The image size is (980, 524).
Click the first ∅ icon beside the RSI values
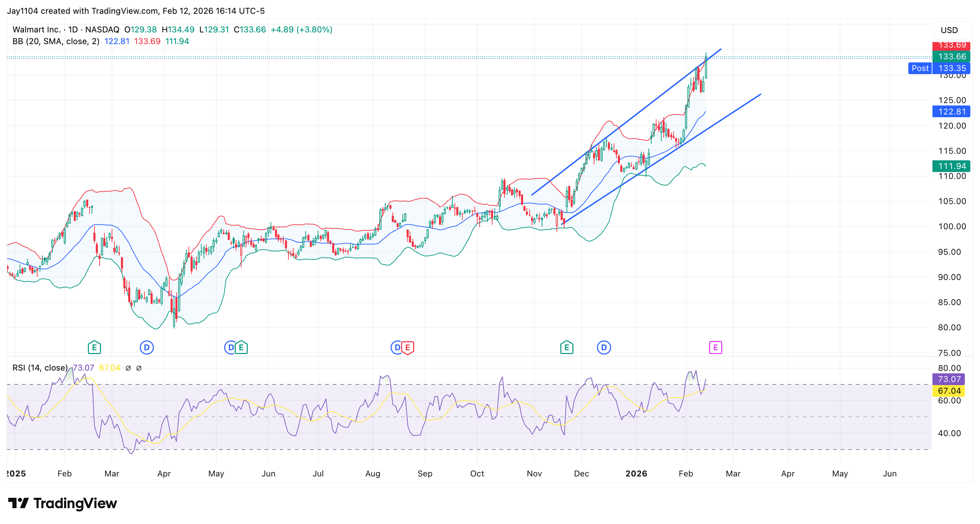point(129,368)
